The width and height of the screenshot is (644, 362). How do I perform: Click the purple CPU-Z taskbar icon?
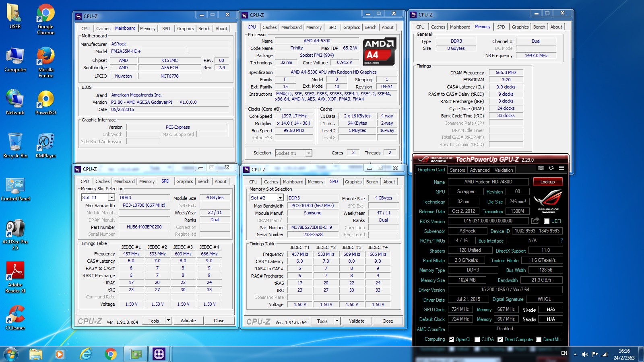click(159, 354)
